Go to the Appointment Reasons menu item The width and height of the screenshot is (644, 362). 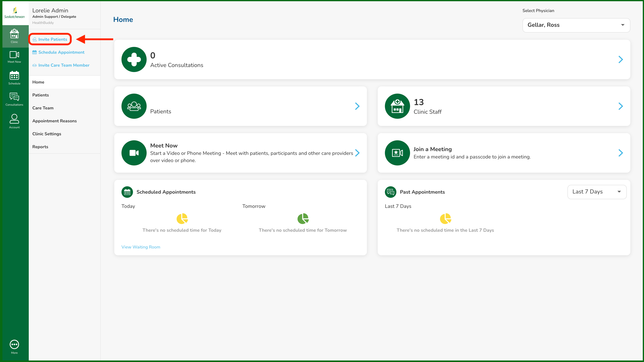point(54,121)
